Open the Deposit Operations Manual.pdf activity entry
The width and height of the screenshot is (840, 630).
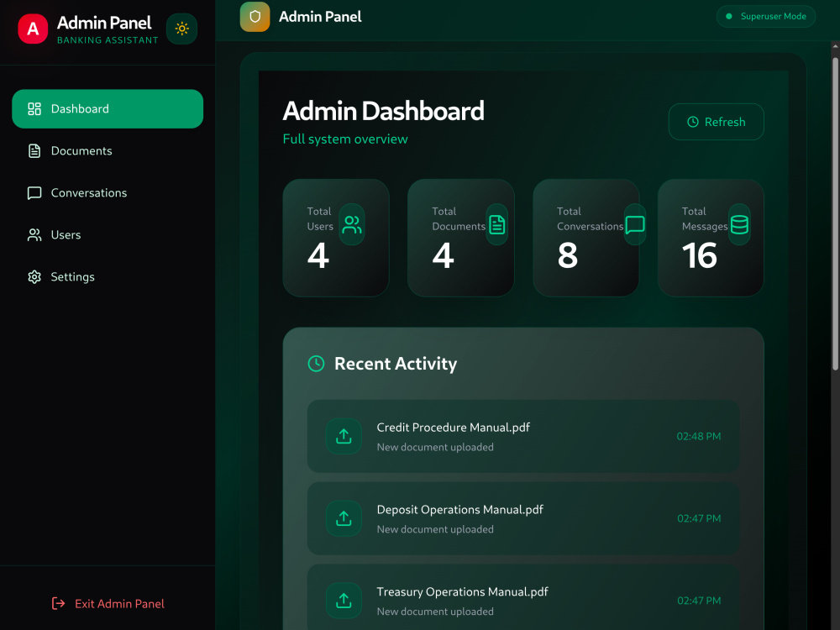(x=523, y=518)
